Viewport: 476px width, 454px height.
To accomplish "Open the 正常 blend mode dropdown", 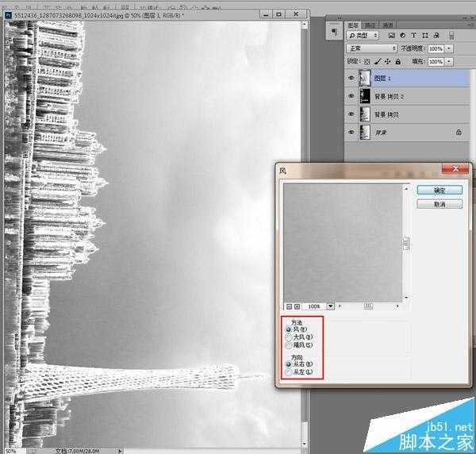I will coord(371,48).
